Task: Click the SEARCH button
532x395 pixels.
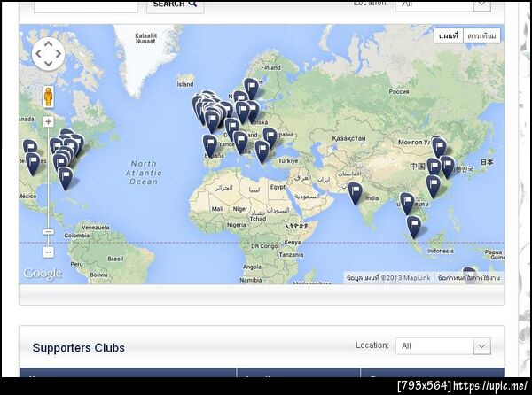Action: [x=175, y=6]
